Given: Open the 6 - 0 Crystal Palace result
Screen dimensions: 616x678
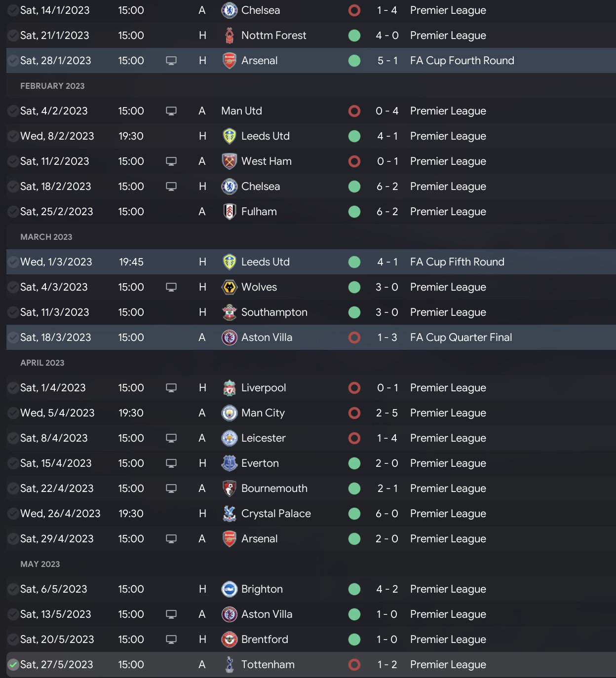Looking at the screenshot, I should (x=387, y=514).
